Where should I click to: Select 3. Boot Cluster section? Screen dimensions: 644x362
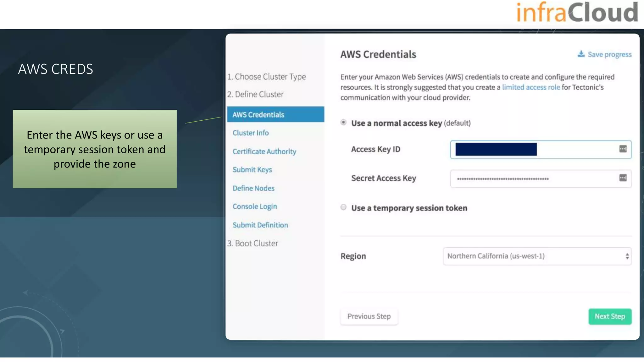(x=253, y=244)
